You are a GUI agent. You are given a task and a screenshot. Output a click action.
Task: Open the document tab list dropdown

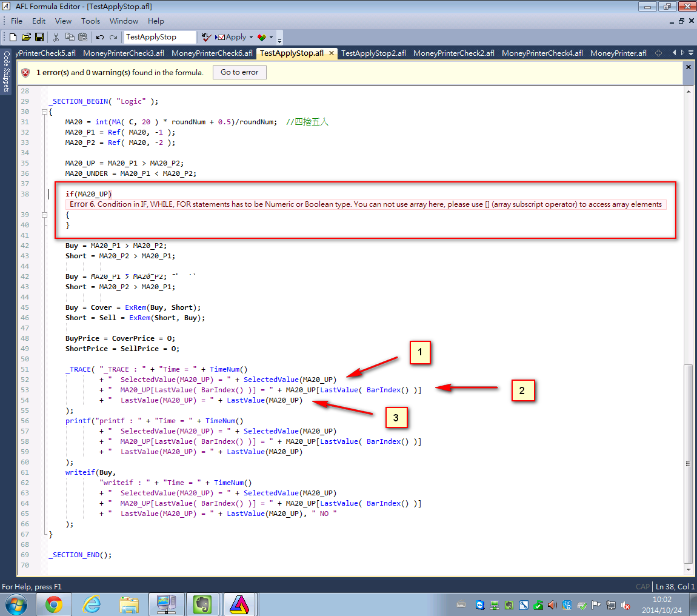pyautogui.click(x=691, y=53)
